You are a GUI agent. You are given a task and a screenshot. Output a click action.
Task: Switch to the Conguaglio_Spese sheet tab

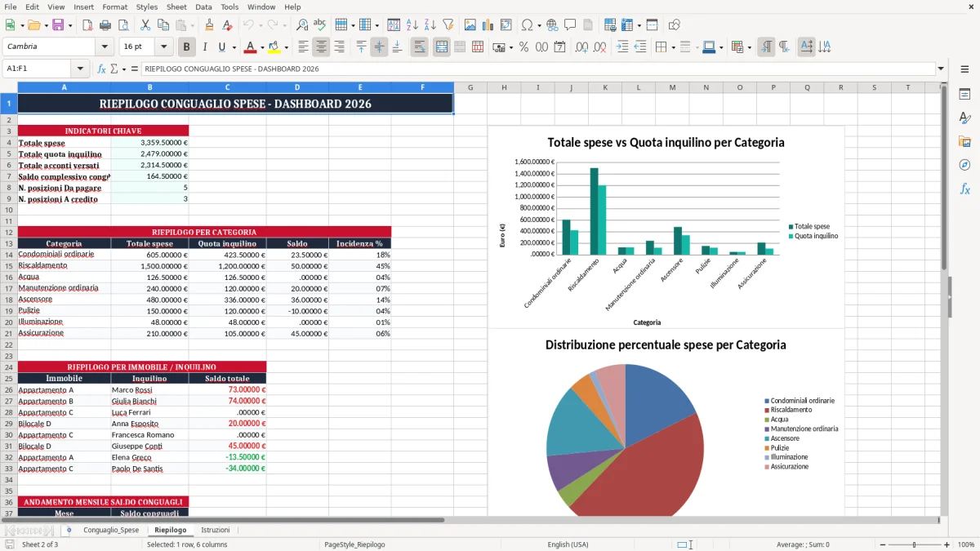[111, 530]
